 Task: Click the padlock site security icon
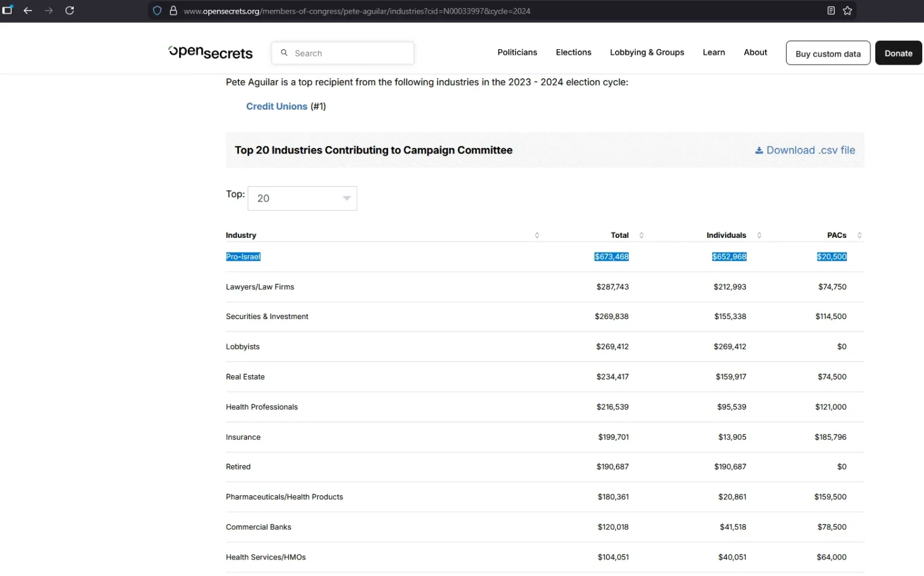tap(174, 10)
